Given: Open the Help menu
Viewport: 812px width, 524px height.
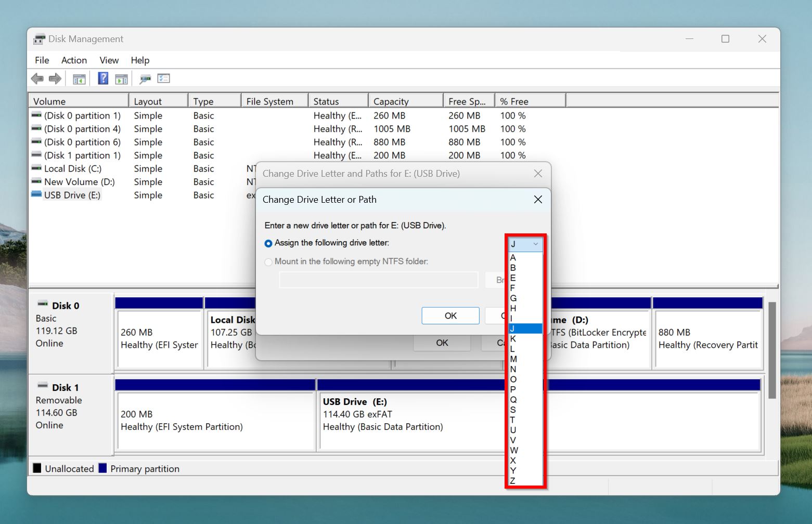Looking at the screenshot, I should pos(140,60).
